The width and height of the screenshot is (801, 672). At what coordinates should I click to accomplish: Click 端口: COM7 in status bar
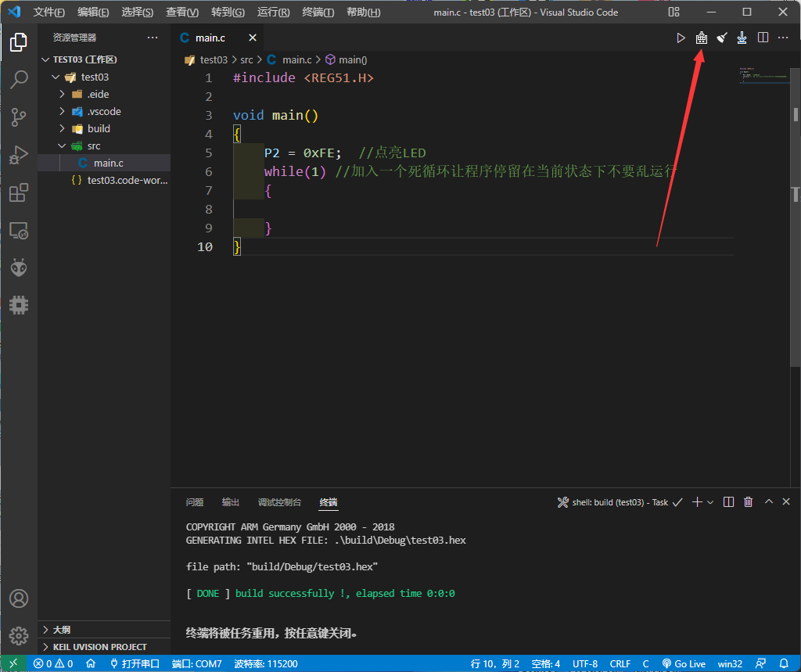click(196, 663)
